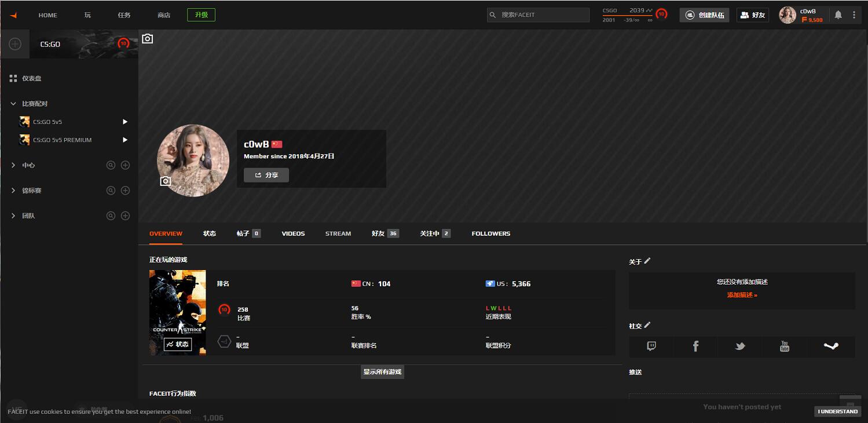Open the 好友 friends button in header
Viewport: 868px width, 423px height.
tap(752, 15)
